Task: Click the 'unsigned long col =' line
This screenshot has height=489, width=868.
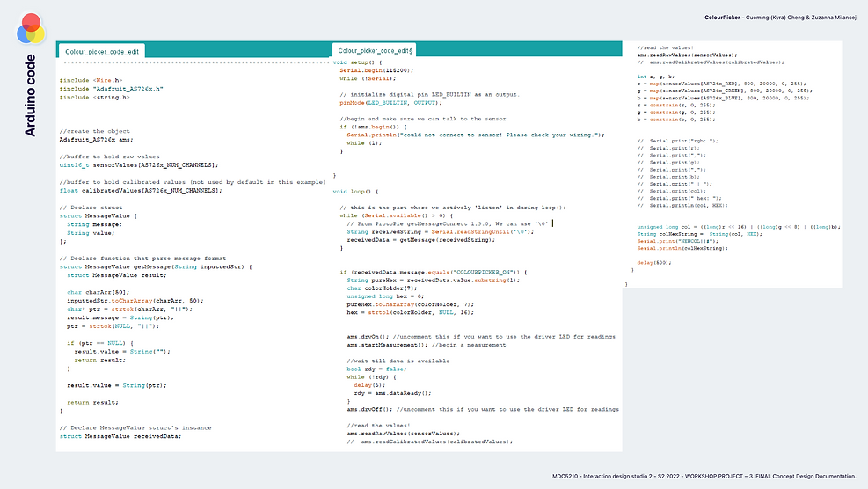Action: pos(739,227)
